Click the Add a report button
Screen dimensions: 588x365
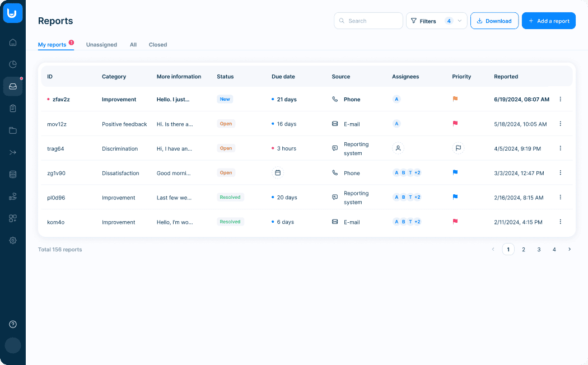coord(548,21)
